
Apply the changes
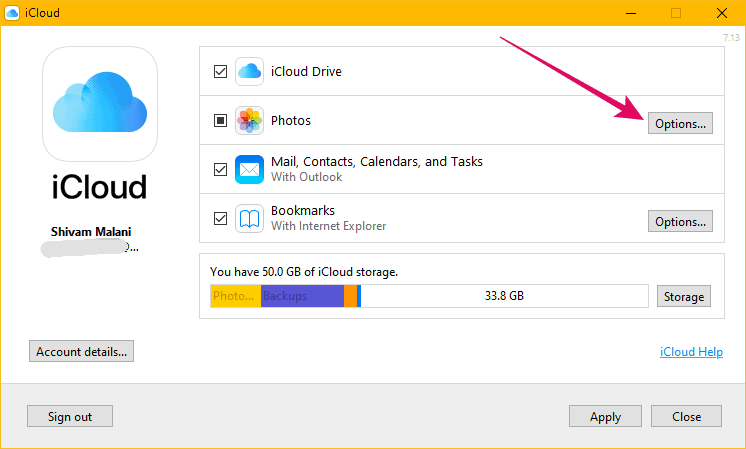[x=605, y=416]
